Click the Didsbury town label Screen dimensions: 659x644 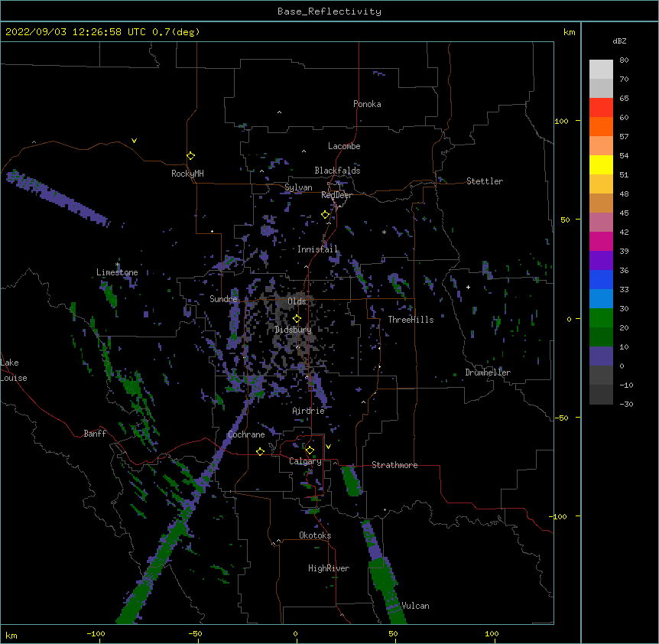pyautogui.click(x=294, y=330)
